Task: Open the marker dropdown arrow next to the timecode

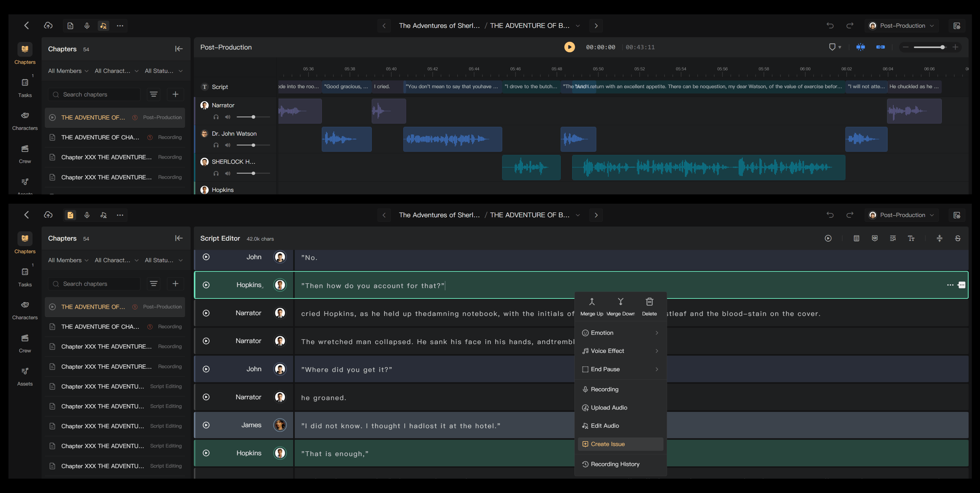Action: pyautogui.click(x=840, y=47)
